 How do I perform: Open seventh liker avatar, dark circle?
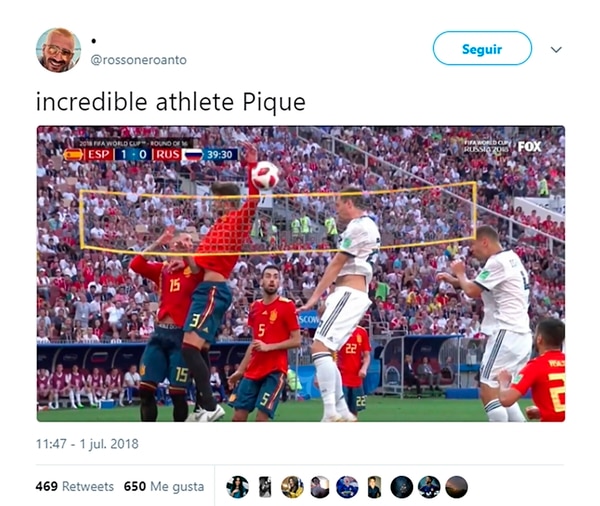click(x=402, y=487)
